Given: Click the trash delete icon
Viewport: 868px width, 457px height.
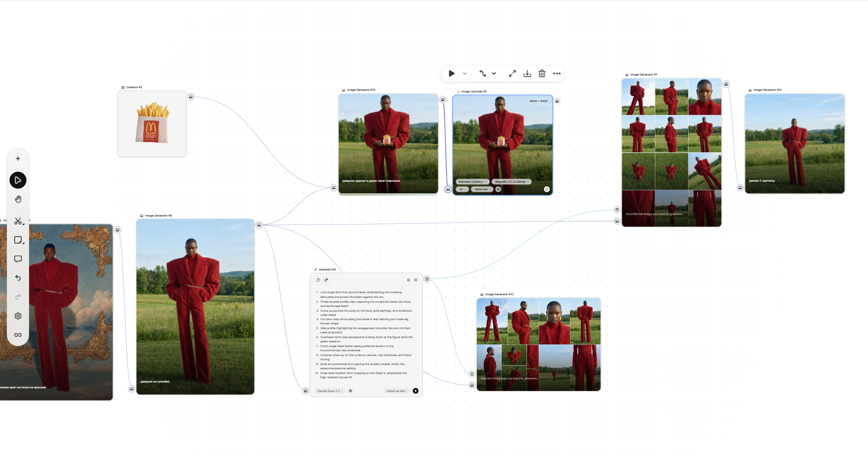Looking at the screenshot, I should [542, 73].
